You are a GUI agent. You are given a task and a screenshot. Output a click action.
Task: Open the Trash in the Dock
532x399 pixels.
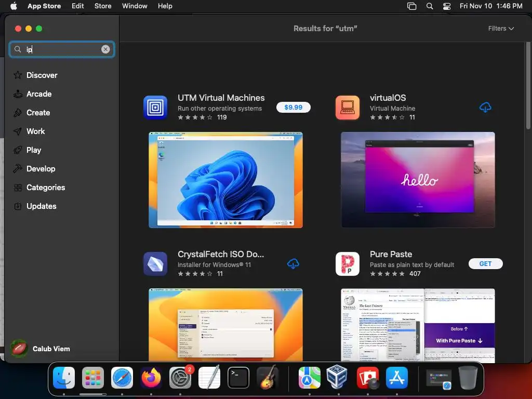[x=468, y=378]
